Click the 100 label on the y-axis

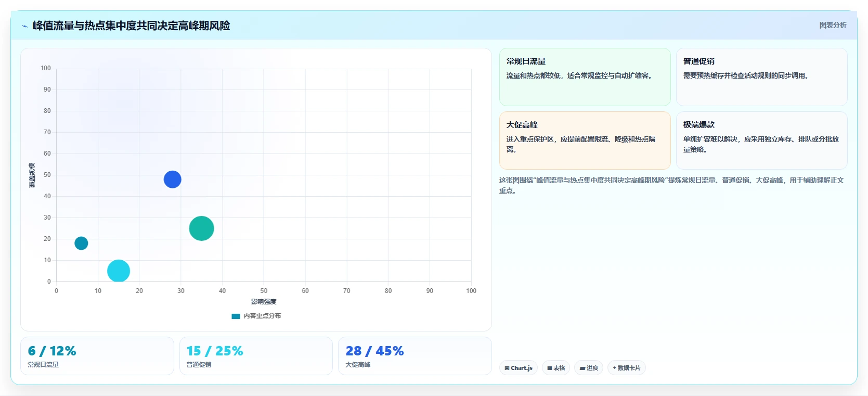click(x=46, y=68)
